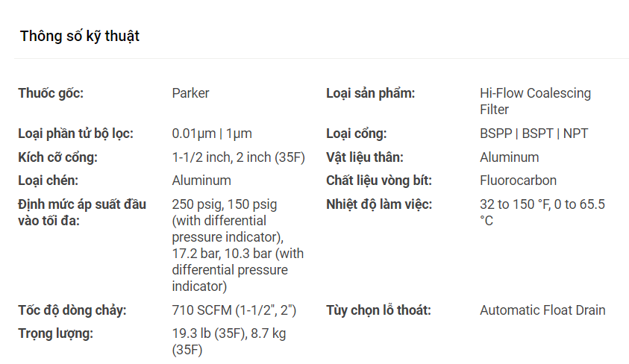Select the "Parker" brand value

[190, 93]
